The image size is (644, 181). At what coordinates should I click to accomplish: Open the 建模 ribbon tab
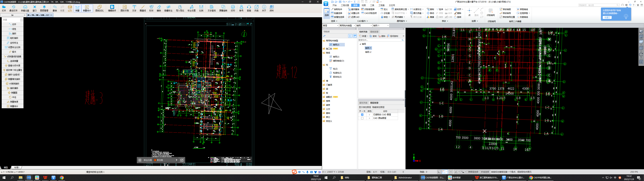355,5
